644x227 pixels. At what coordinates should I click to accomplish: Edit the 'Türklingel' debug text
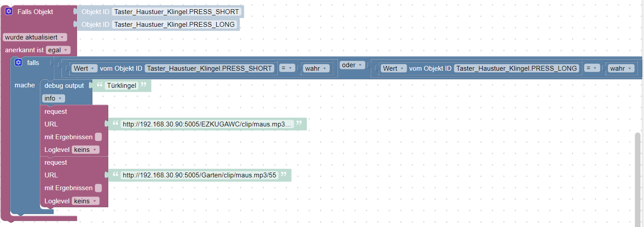pos(121,86)
